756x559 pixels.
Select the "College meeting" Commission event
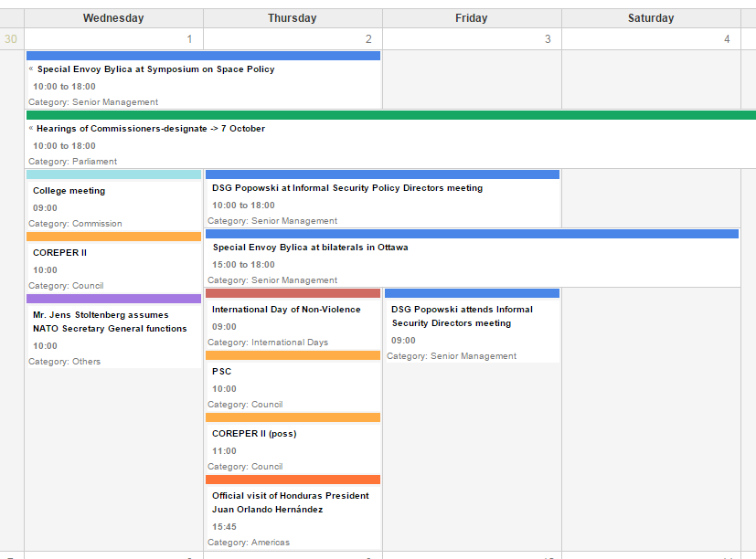click(x=69, y=190)
